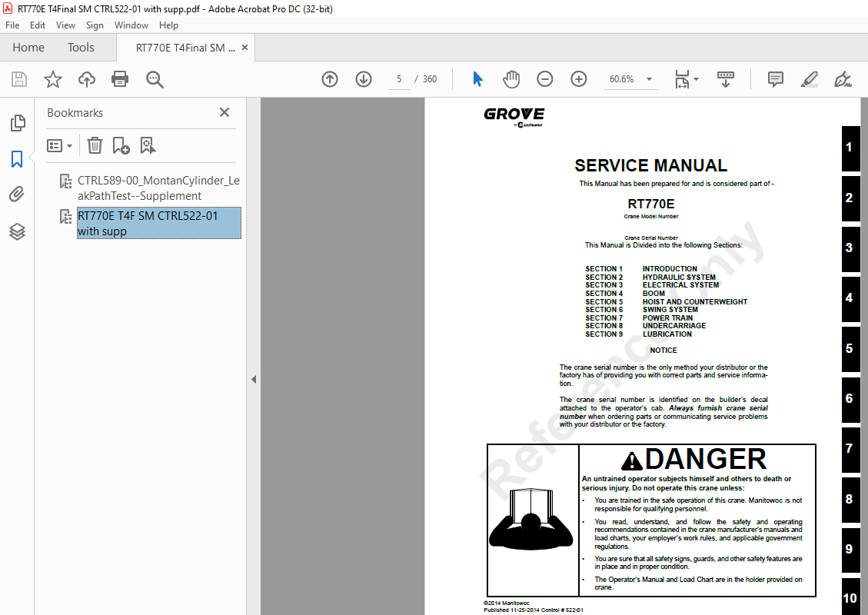Jump to section tab 1

[850, 148]
